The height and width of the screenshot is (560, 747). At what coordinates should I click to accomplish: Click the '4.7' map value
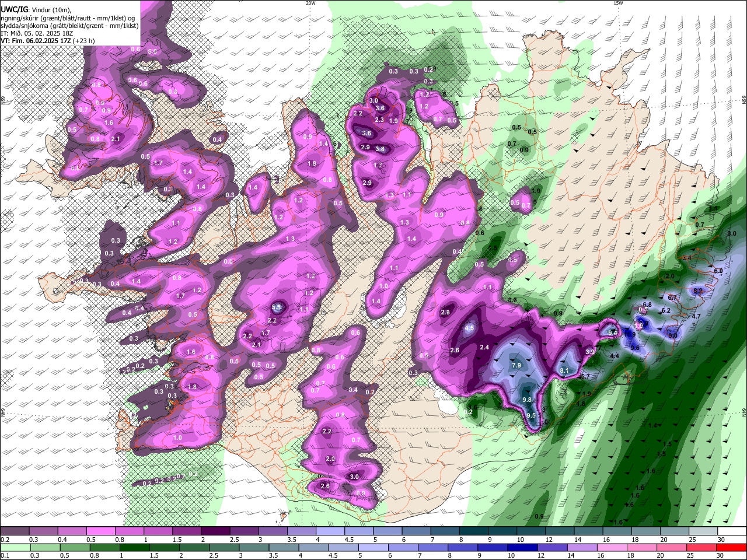[x=696, y=316]
